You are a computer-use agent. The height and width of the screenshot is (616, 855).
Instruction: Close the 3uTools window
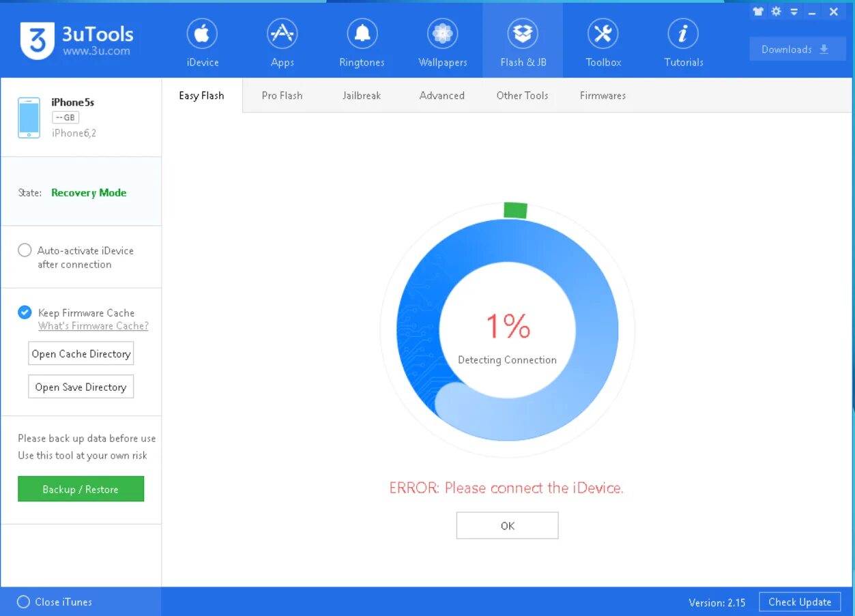tap(834, 12)
